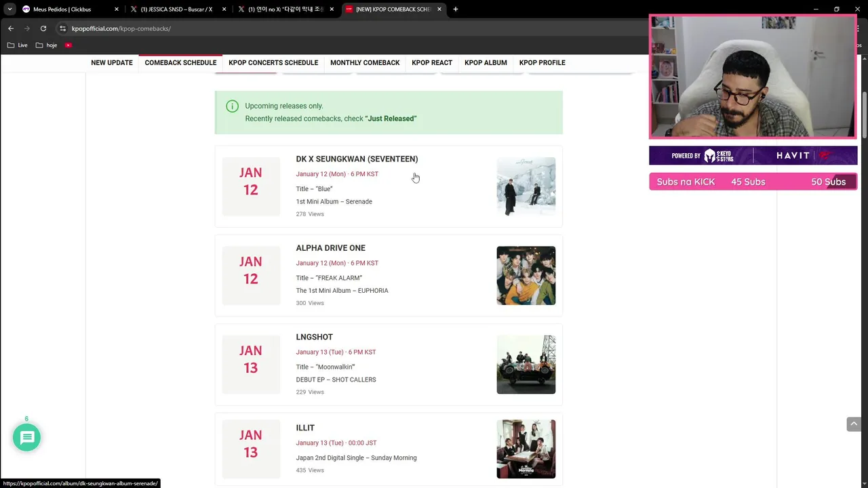Screen dimensions: 868x488
Task: Click the streamer webcam overlay
Action: (x=753, y=77)
